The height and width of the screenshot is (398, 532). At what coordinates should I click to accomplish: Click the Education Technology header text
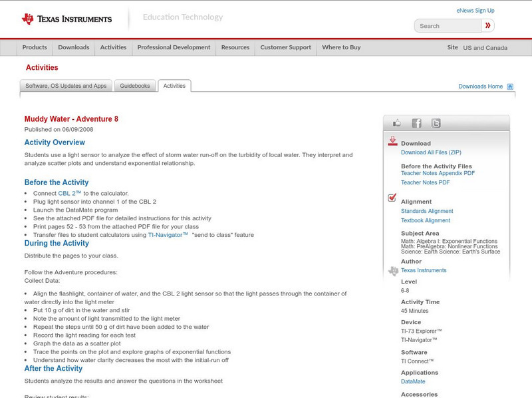pyautogui.click(x=183, y=17)
